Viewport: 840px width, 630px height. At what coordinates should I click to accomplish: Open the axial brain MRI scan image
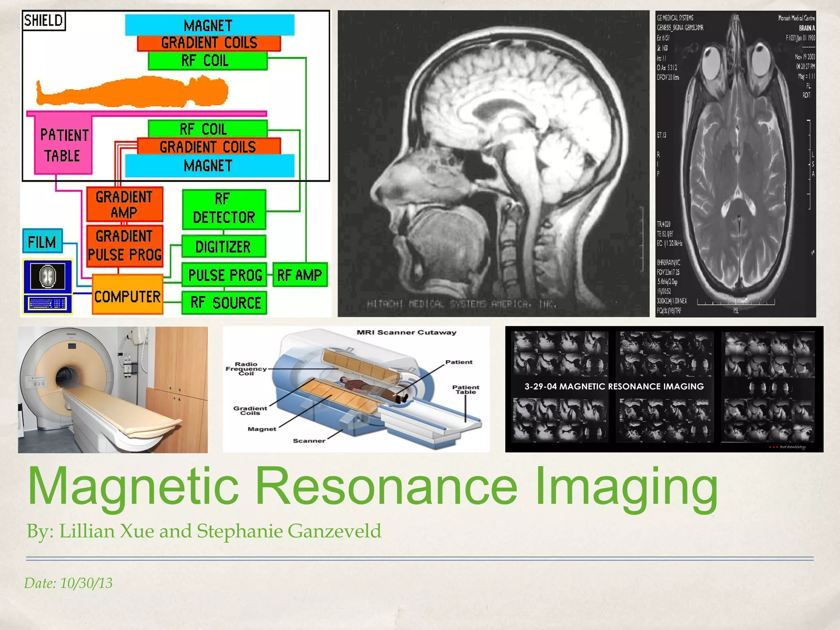pos(735,163)
